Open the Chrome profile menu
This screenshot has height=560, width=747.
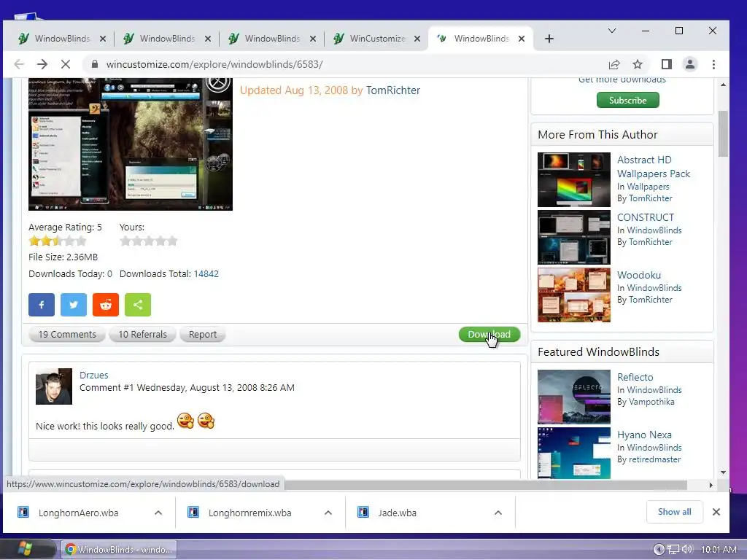tap(690, 64)
